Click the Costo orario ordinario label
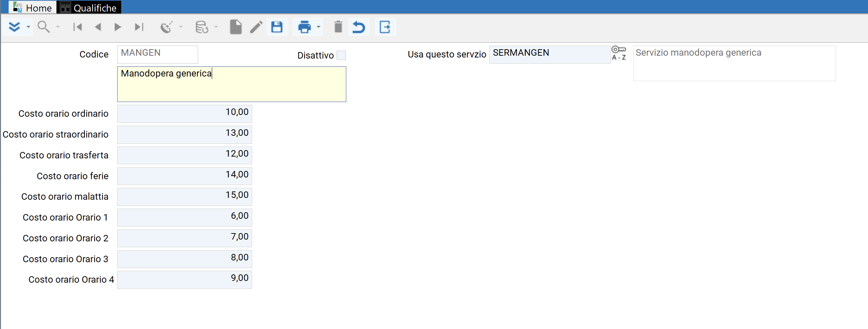 (x=63, y=113)
